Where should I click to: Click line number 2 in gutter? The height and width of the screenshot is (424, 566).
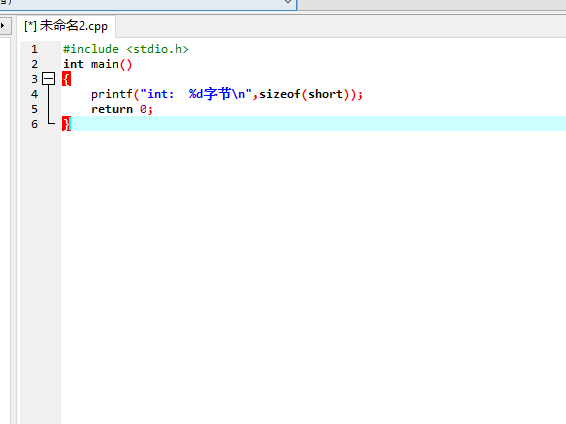[x=34, y=64]
